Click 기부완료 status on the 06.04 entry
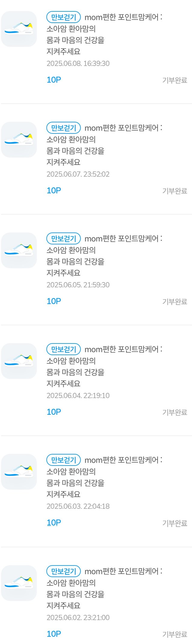 point(175,412)
